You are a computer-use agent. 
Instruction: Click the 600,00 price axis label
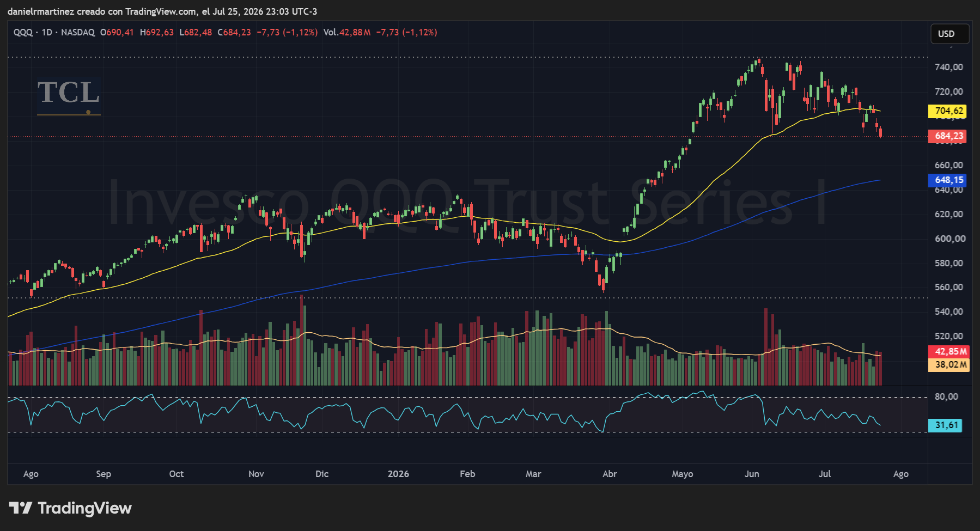point(950,239)
